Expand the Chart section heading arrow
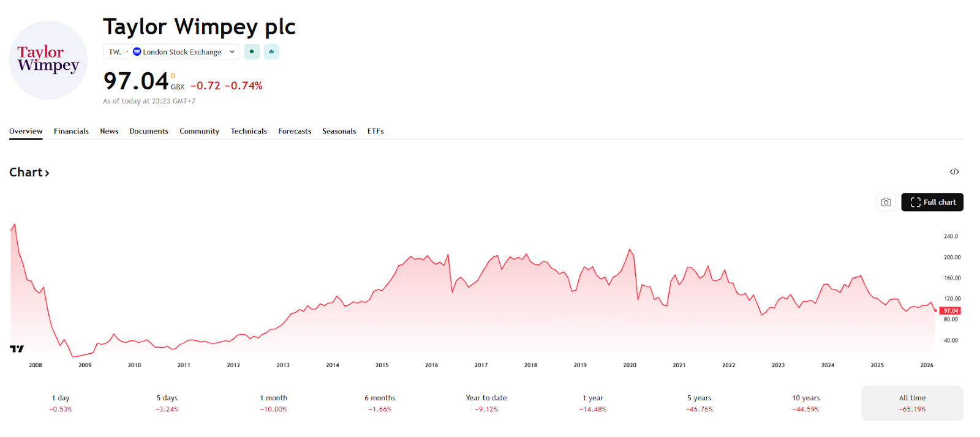Viewport: 980px width, 437px height. coord(47,173)
